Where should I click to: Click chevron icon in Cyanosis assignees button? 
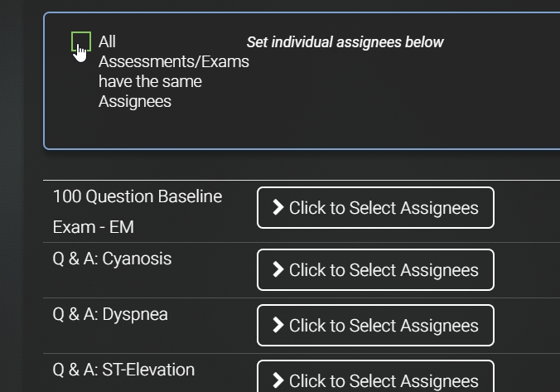[x=278, y=269]
